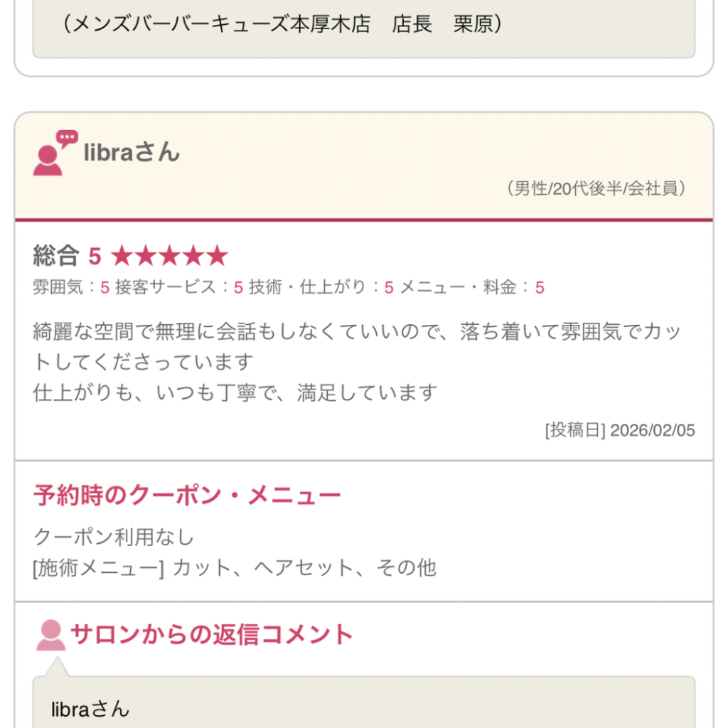Click the speech bubble above reviewer avatar
The image size is (728, 728).
point(67,138)
